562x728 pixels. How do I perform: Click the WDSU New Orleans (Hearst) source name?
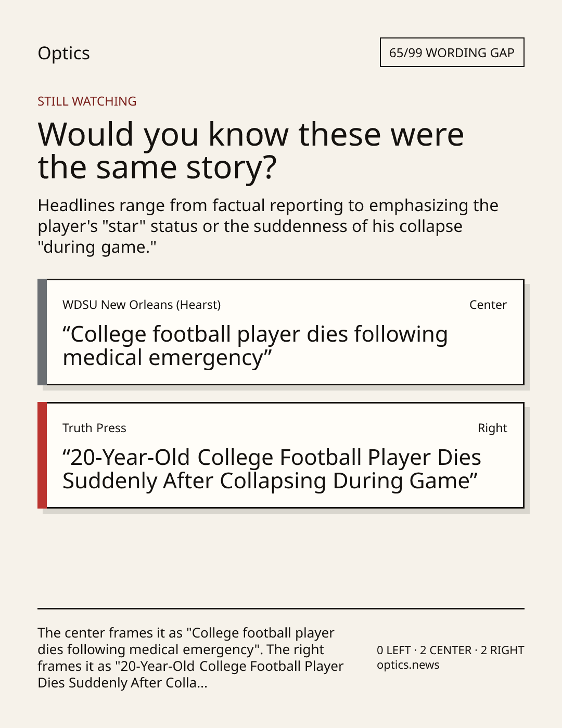point(142,305)
